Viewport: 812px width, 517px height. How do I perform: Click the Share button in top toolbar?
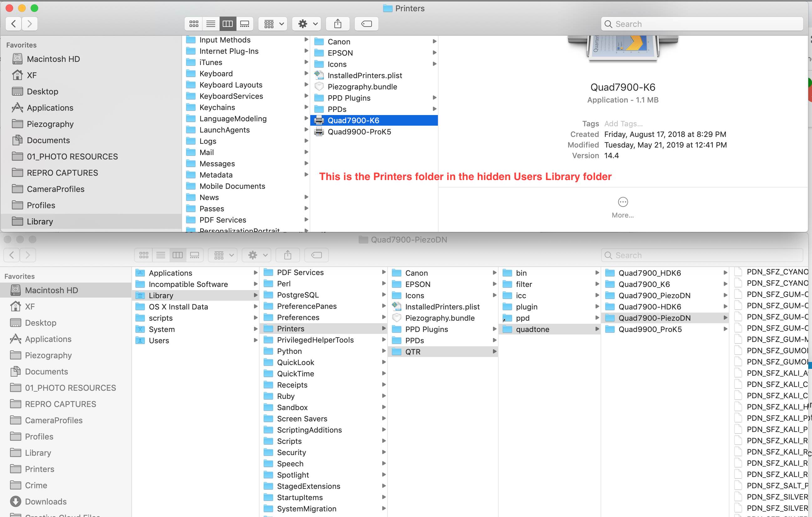click(x=337, y=23)
